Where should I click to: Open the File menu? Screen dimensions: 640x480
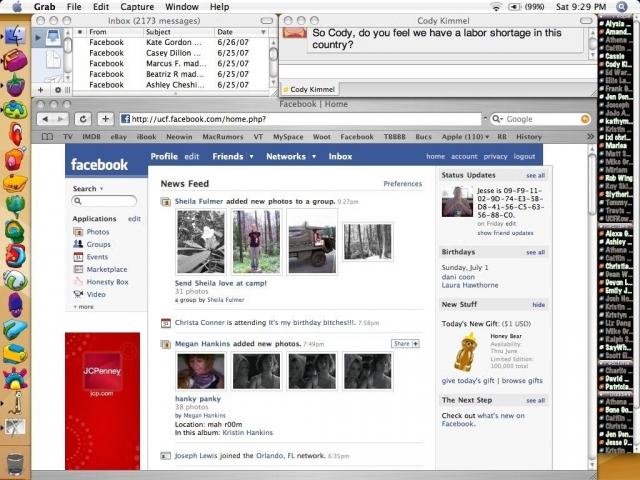tap(74, 7)
